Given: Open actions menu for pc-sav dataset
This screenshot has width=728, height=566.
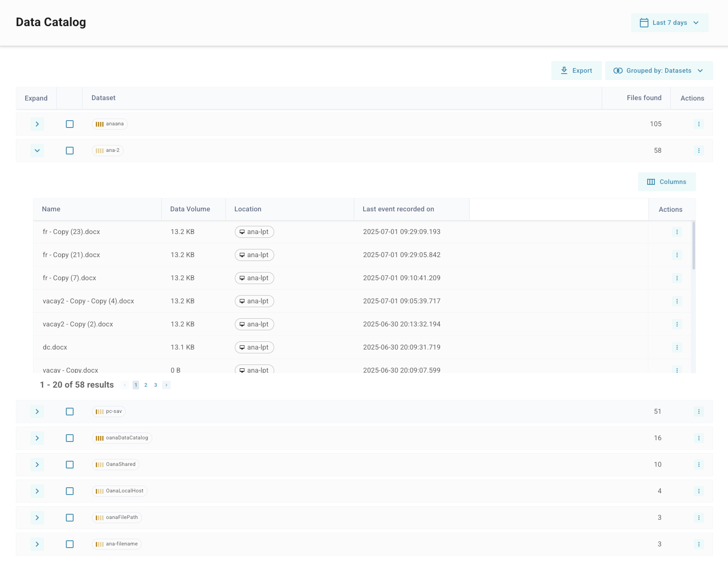Looking at the screenshot, I should click(x=698, y=412).
